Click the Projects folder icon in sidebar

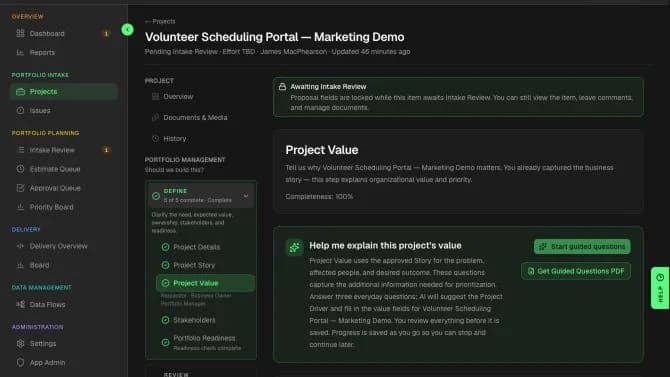20,91
